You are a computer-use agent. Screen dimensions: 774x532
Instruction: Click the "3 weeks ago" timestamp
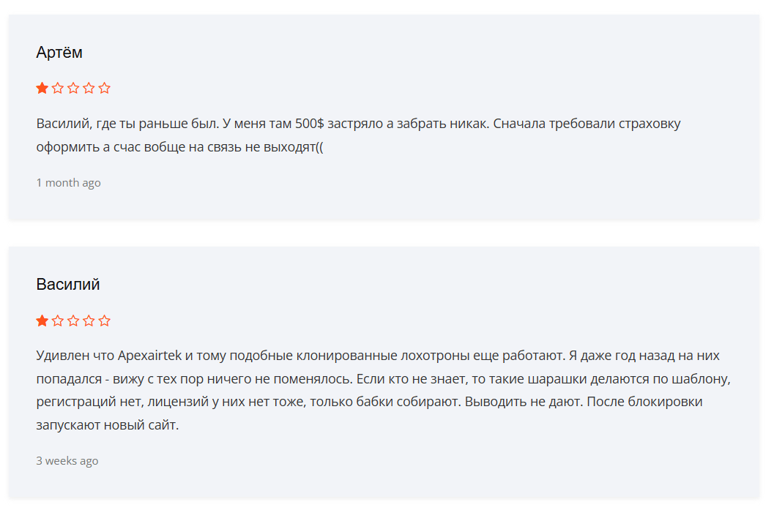[67, 461]
